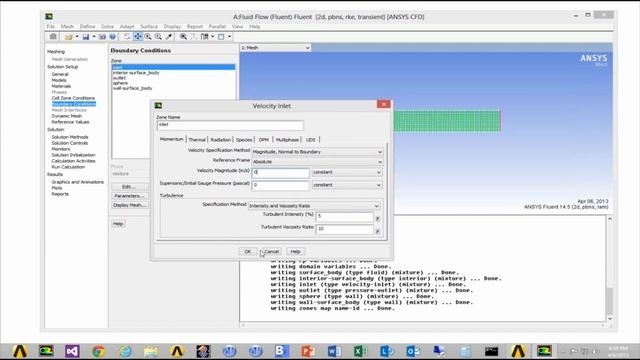Click the camera/save picture toolbar icon
The height and width of the screenshot is (360, 640).
point(102,37)
